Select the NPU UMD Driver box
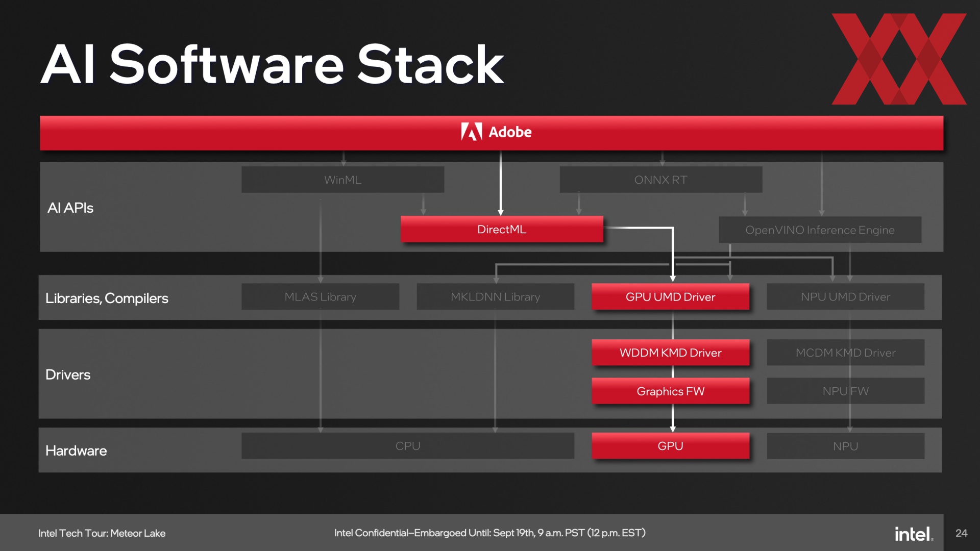This screenshot has height=551, width=980. (845, 296)
